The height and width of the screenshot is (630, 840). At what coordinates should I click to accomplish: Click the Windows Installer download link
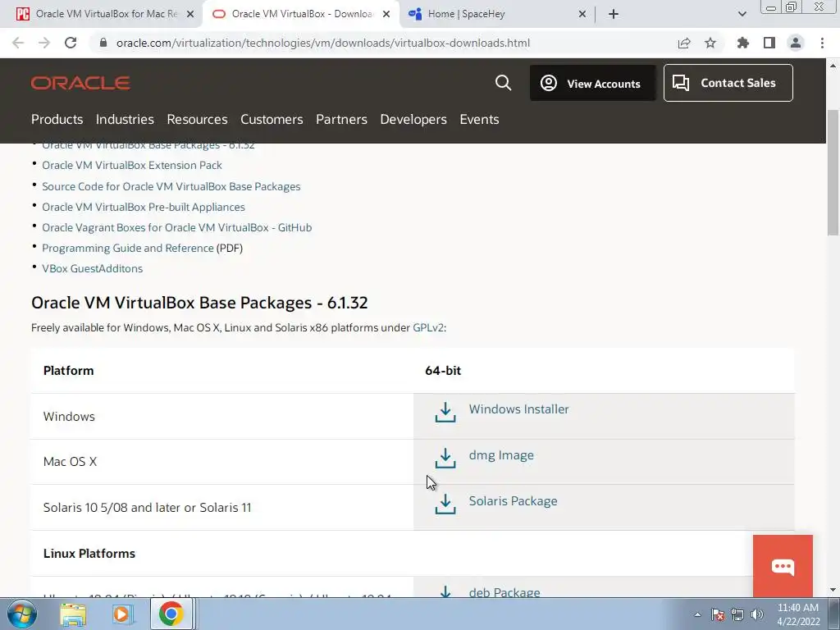tap(518, 409)
